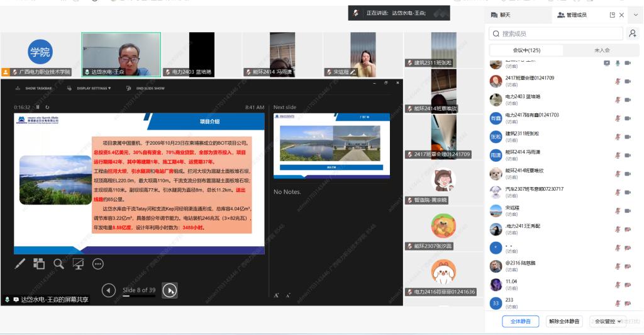Click the 电力2416符菲菲01241636 tile
Viewport: 644px width, 335px height.
[443, 274]
